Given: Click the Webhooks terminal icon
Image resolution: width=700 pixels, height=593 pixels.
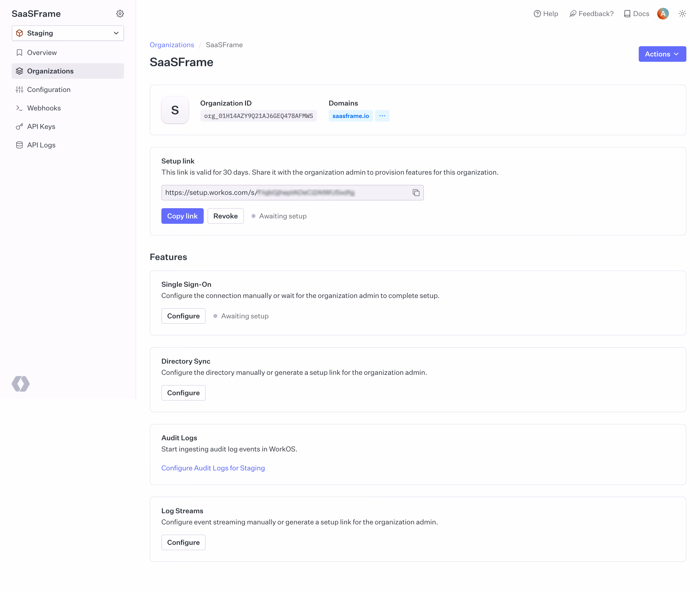Looking at the screenshot, I should [19, 108].
